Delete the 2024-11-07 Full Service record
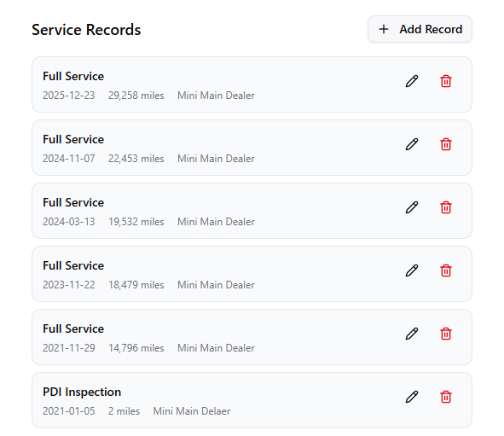The image size is (504, 436). [446, 144]
